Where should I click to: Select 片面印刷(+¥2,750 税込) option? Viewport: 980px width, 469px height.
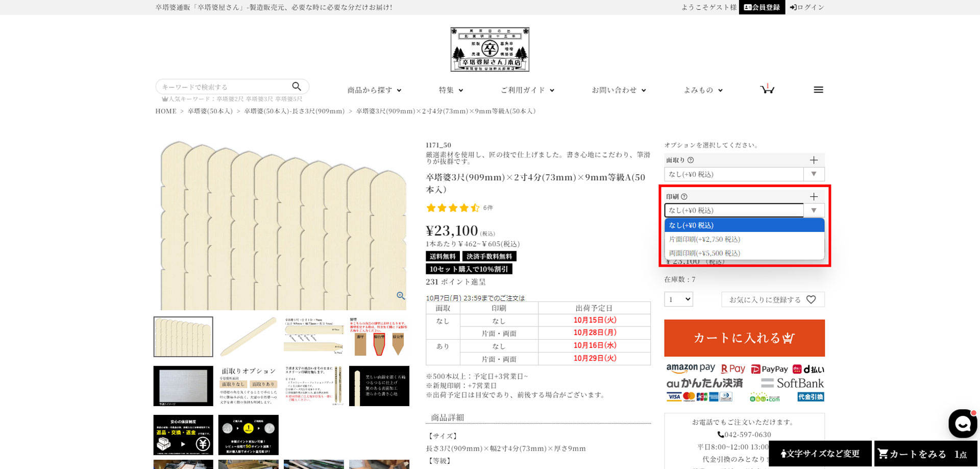point(744,239)
